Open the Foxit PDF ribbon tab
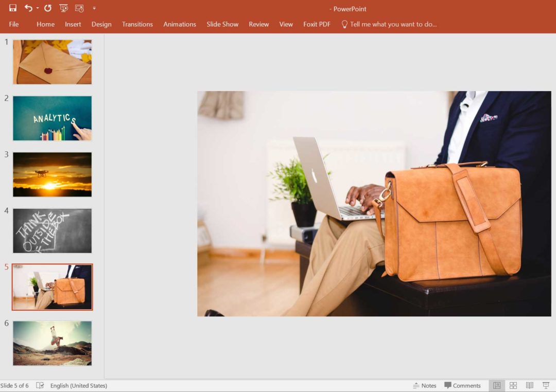The image size is (556, 392). coord(317,24)
